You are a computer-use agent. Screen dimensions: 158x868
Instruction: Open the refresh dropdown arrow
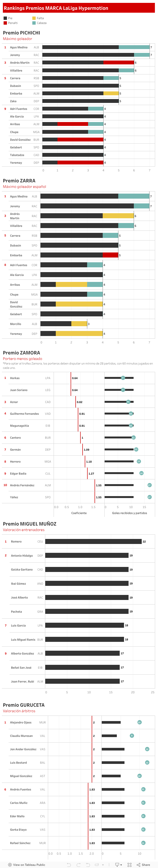coord(103,865)
